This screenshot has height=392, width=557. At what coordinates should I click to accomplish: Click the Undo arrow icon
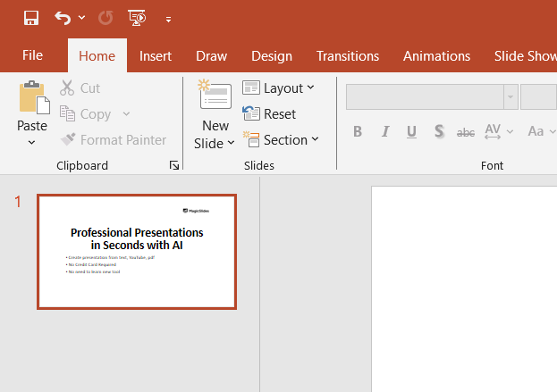(63, 18)
